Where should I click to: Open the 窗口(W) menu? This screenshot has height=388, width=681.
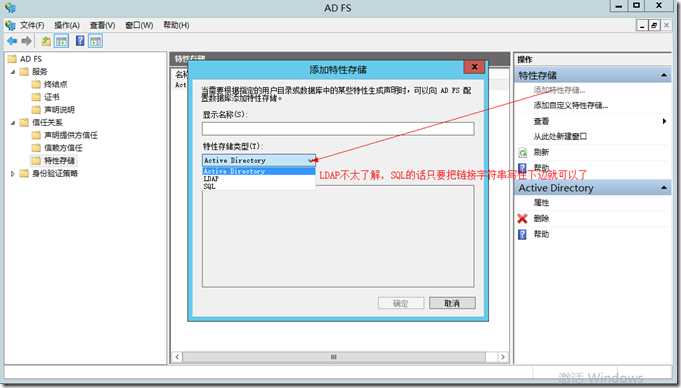pos(139,25)
